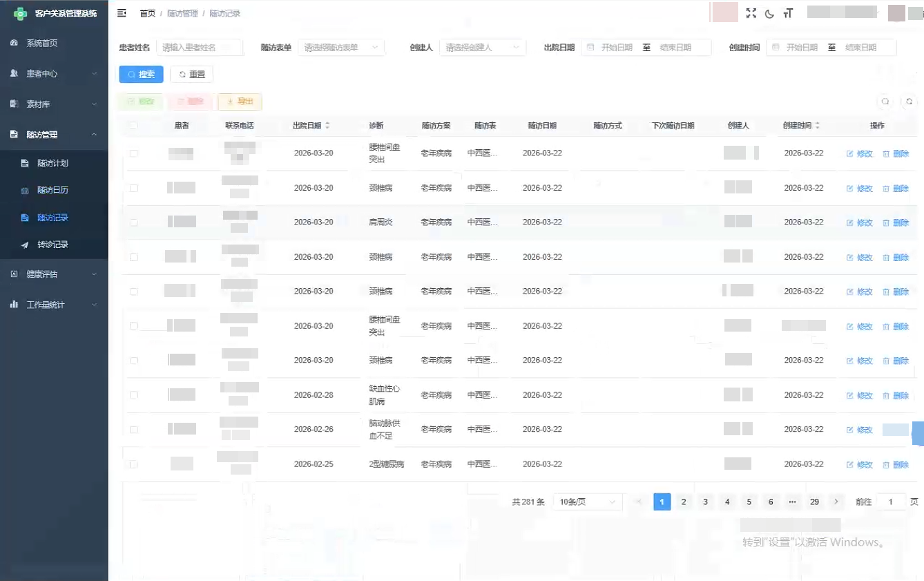
Task: Click the 患者姓名 input field
Action: 200,48
